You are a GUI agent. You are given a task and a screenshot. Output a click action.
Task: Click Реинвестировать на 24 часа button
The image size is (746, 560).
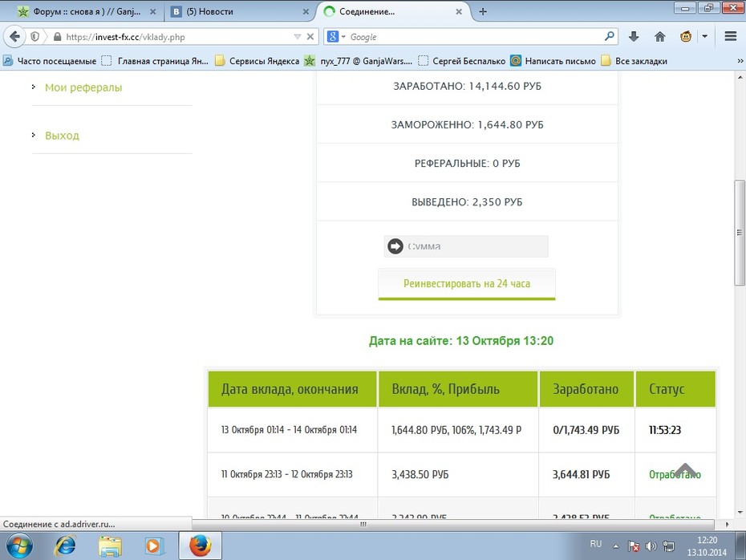tap(467, 284)
